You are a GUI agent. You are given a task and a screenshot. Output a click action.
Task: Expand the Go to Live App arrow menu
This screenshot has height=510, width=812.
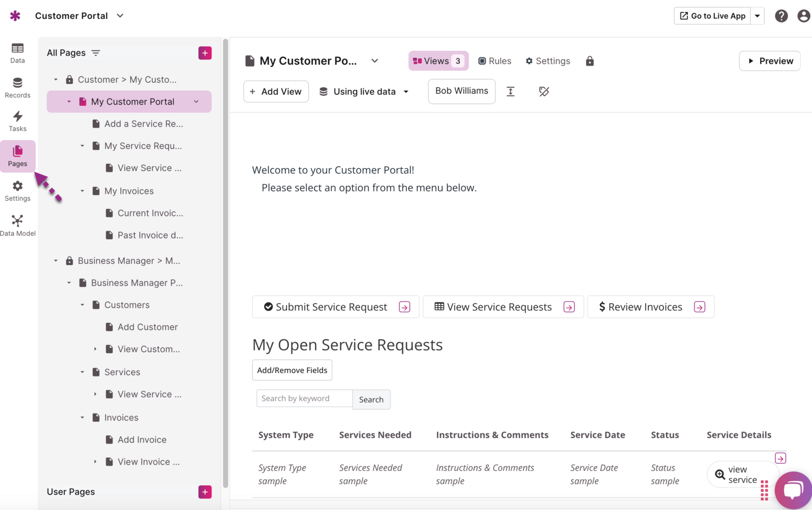coord(757,16)
